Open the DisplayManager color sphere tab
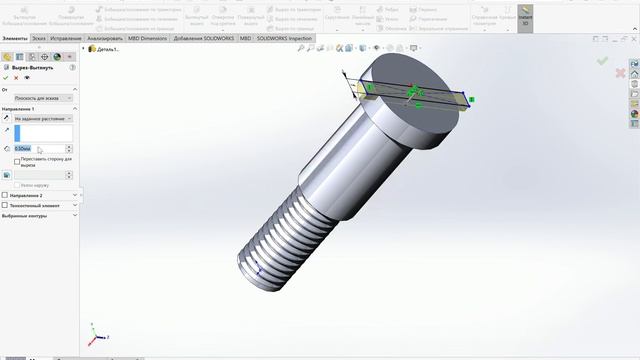Viewport: 640px width, 360px height. click(57, 57)
